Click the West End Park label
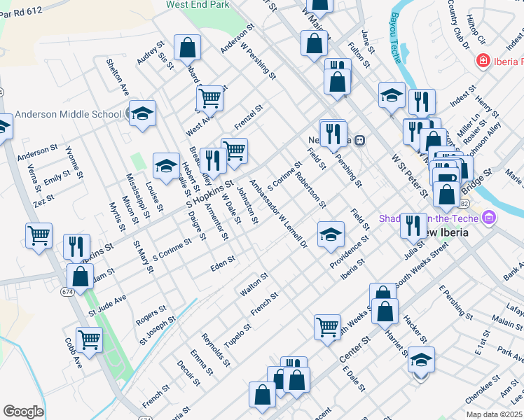This screenshot has width=524, height=420. 198,5
